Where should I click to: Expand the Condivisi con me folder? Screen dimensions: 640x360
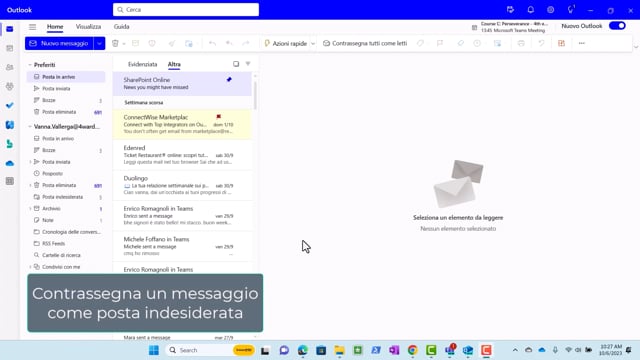(x=30, y=267)
